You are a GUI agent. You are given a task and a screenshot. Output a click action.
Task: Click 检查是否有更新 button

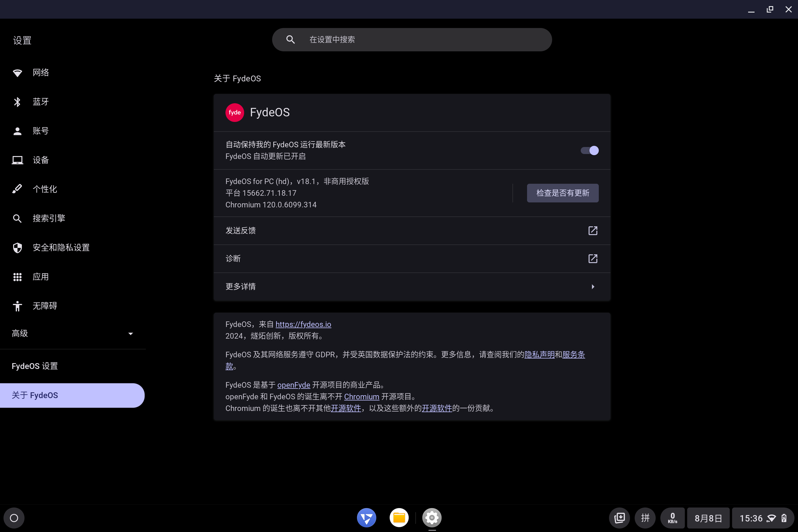click(562, 193)
